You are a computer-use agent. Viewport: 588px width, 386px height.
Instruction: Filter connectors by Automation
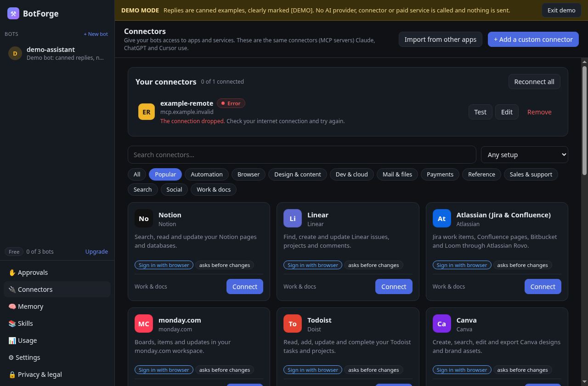pos(207,175)
